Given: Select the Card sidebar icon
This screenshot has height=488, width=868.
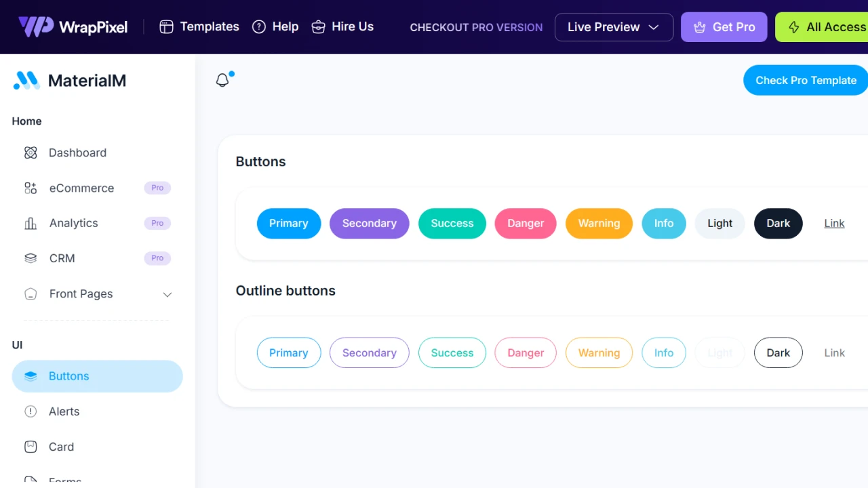Looking at the screenshot, I should pos(30,447).
